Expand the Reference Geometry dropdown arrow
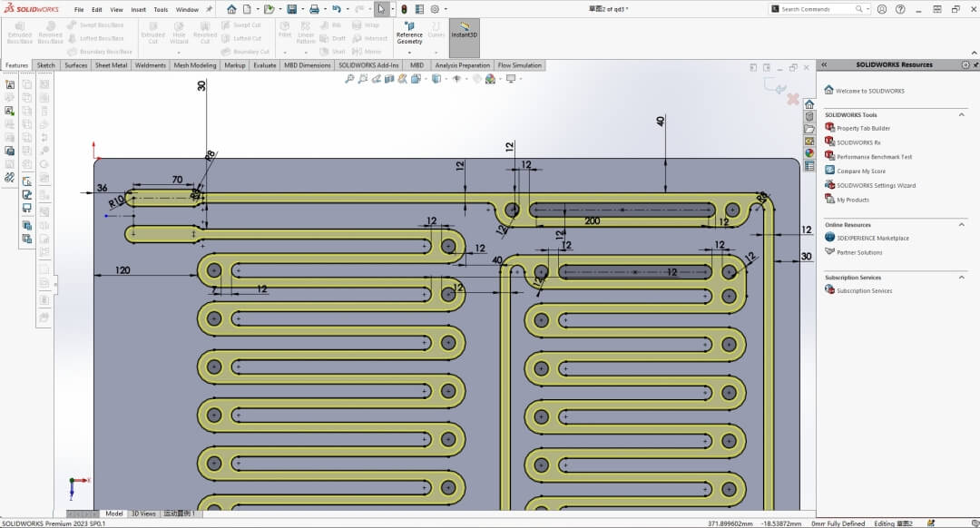This screenshot has width=980, height=528. pyautogui.click(x=409, y=52)
